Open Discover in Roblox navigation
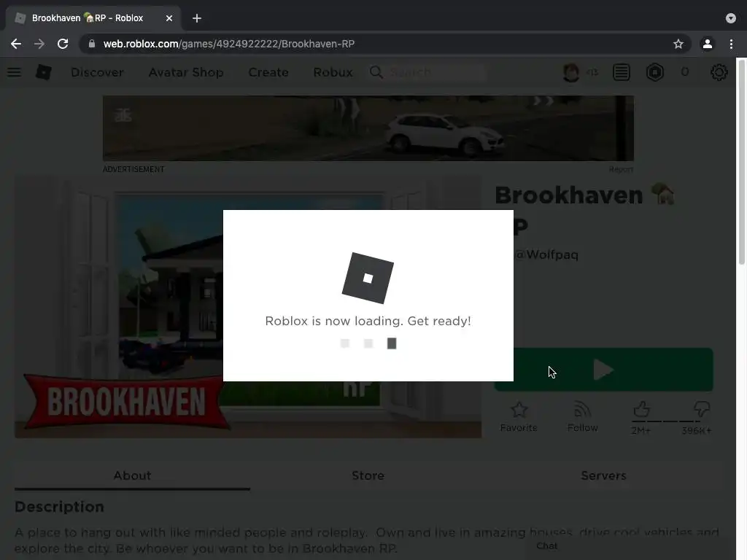Screen dimensions: 747x560 tap(97, 72)
